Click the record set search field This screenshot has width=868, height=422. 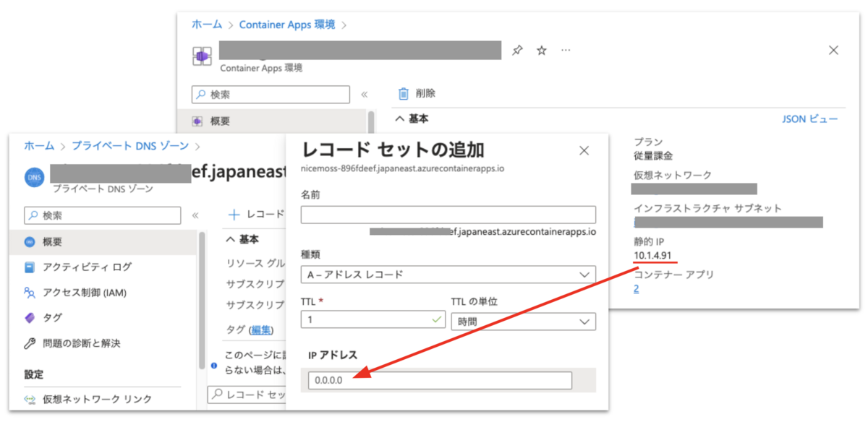(x=247, y=395)
